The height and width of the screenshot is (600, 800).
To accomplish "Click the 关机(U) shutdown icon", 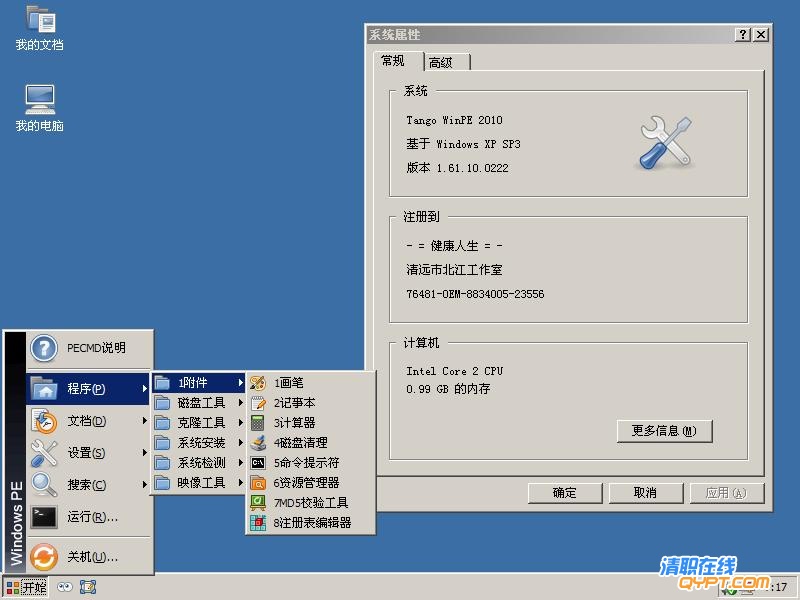I will point(44,557).
